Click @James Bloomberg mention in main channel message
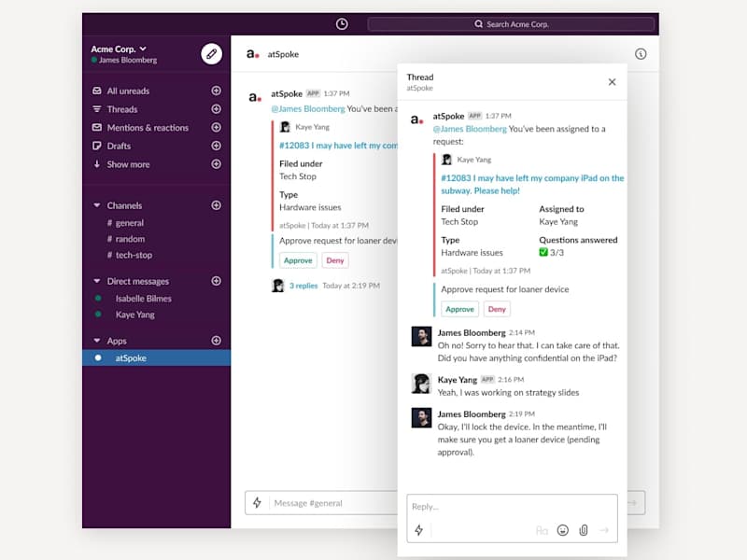This screenshot has height=560, width=747. [x=308, y=108]
